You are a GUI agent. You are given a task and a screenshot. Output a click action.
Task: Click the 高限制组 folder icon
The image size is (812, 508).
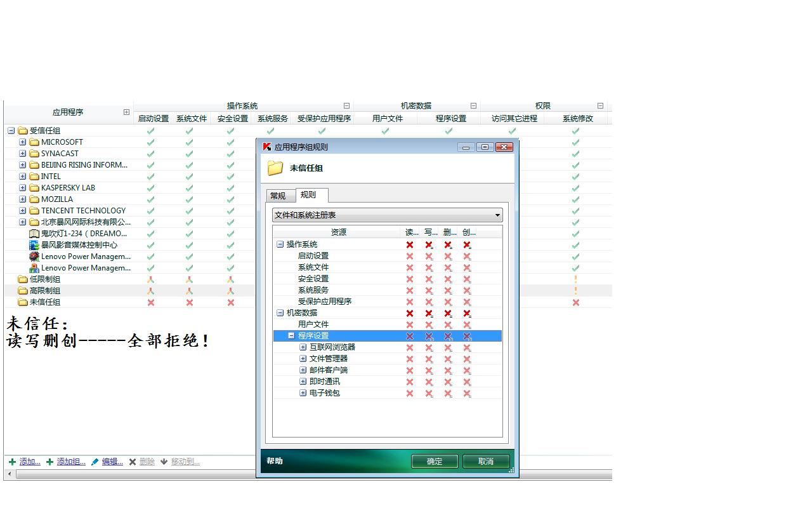23,291
